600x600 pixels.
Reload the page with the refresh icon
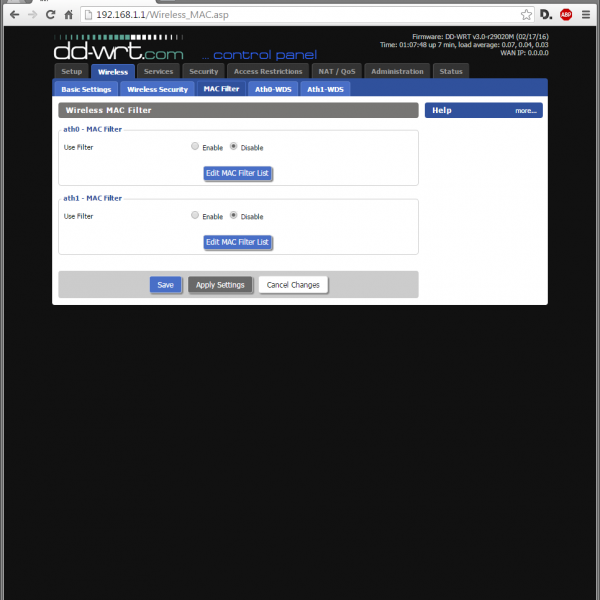(x=50, y=15)
